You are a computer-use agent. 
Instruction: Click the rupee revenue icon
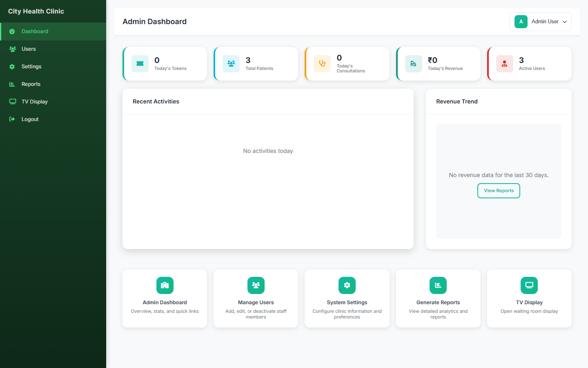414,64
